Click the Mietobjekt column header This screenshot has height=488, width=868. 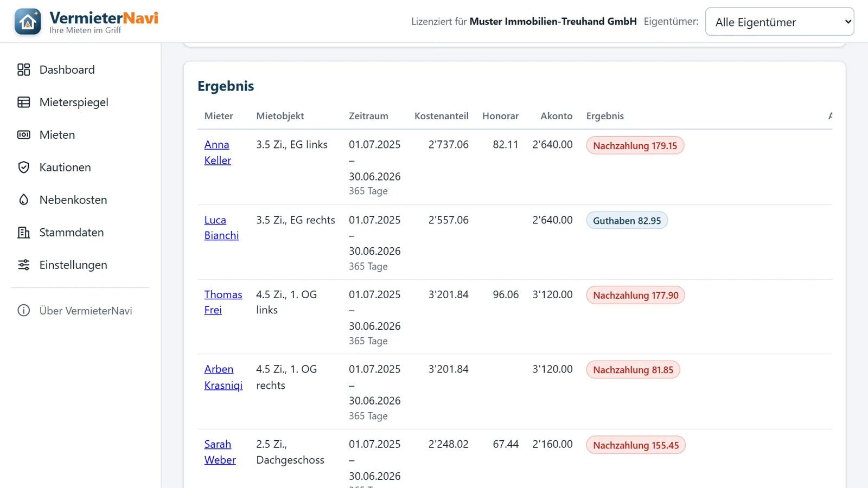pyautogui.click(x=280, y=116)
